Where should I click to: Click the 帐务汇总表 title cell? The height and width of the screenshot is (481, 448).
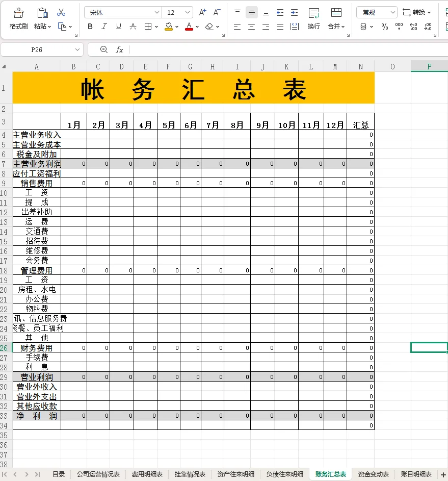point(193,89)
